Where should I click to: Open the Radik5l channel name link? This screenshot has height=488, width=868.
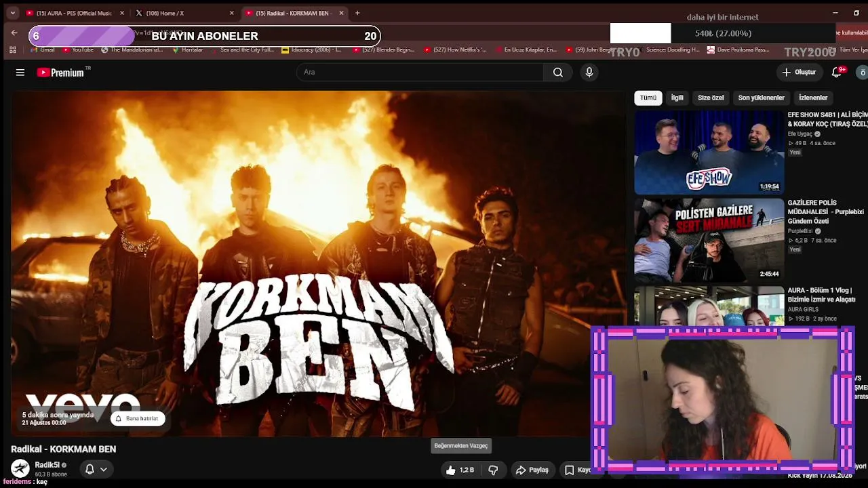[47, 465]
